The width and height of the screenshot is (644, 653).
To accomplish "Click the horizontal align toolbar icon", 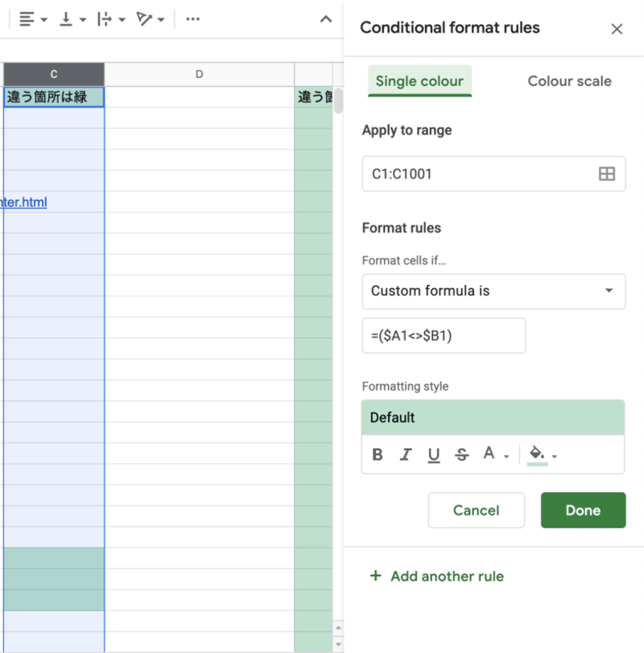I will [x=28, y=19].
